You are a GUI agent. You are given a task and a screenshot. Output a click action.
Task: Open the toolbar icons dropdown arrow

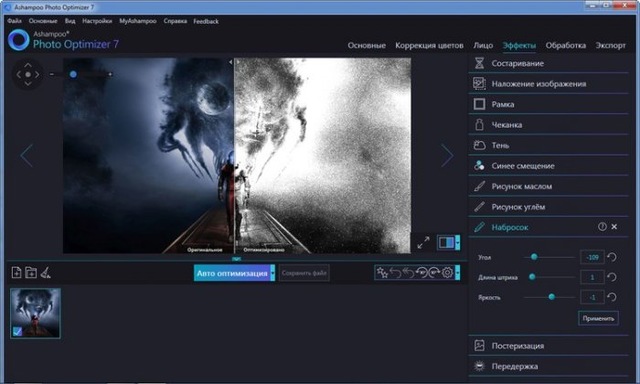click(458, 273)
